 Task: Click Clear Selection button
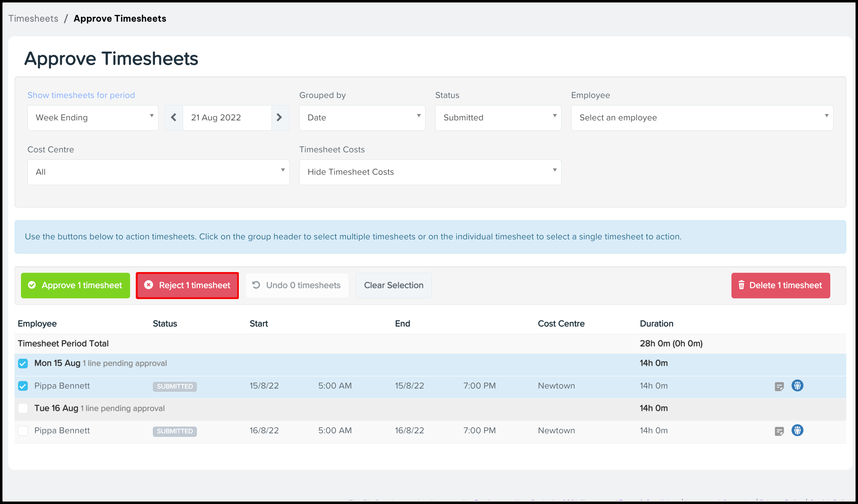pos(393,286)
